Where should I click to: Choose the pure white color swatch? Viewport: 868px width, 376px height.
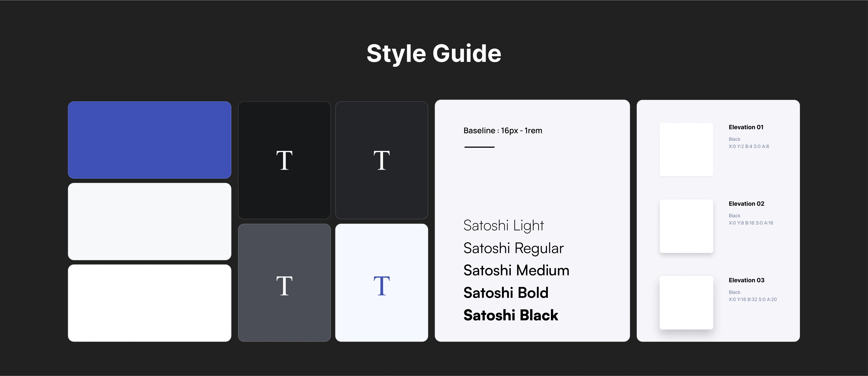click(x=149, y=303)
